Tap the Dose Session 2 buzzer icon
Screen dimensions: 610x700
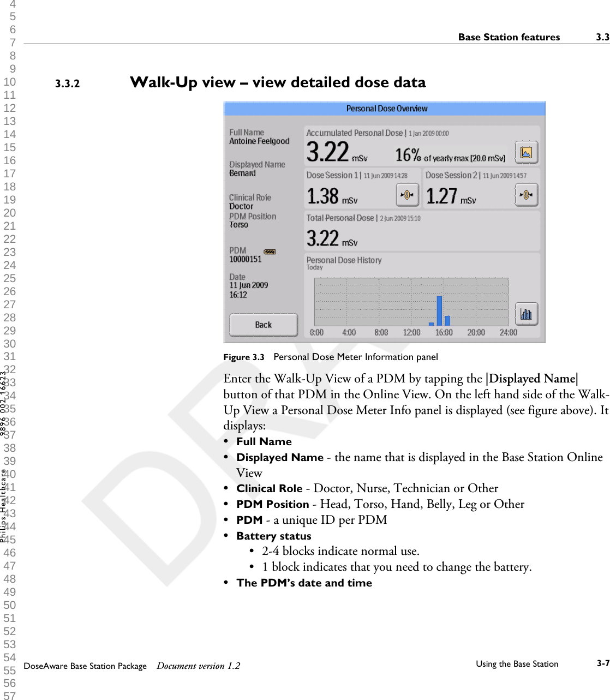point(525,195)
